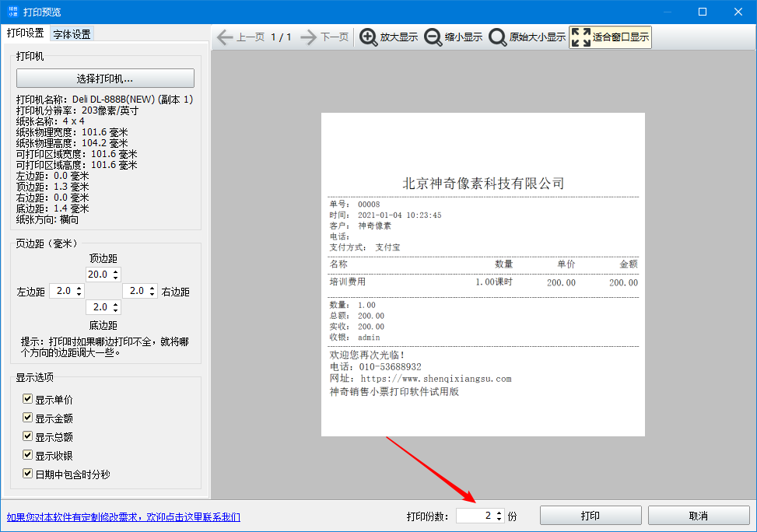Decrease bottom margin 底边距 value

click(115, 310)
